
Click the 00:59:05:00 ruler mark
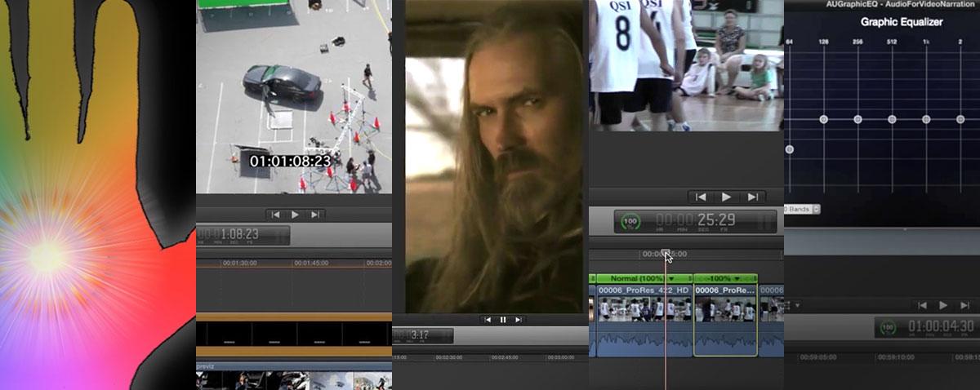point(818,357)
